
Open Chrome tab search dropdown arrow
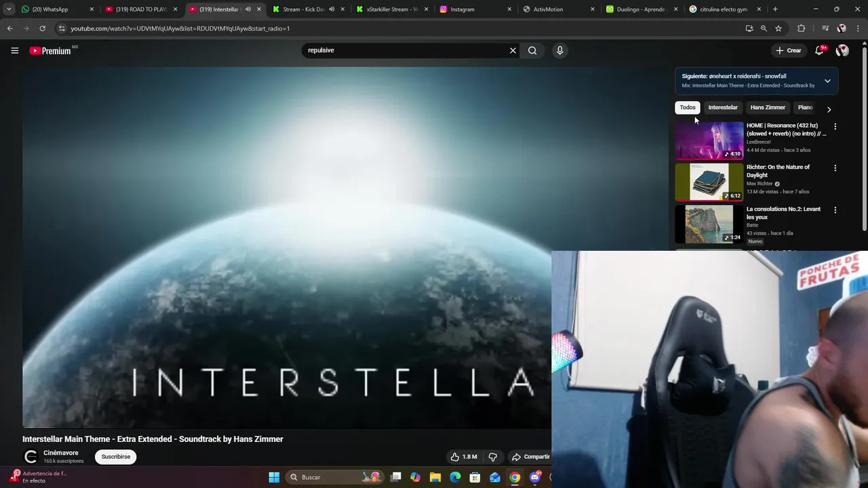[x=9, y=9]
